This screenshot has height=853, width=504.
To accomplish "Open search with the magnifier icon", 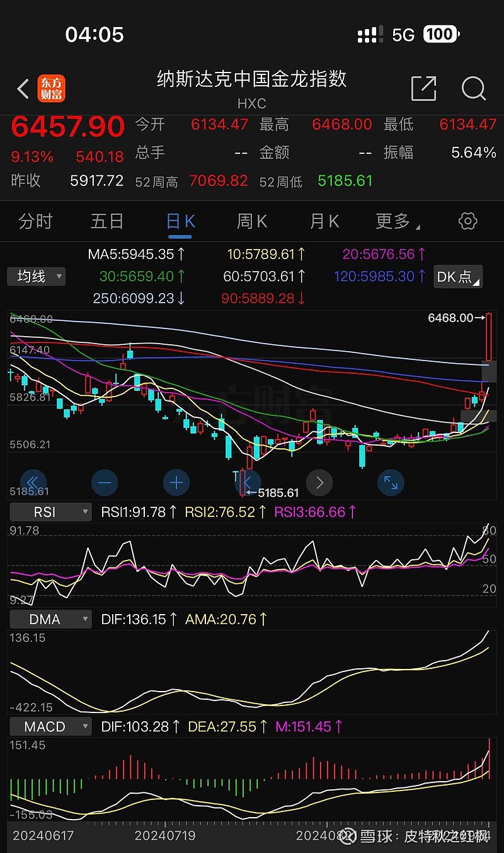I will pyautogui.click(x=473, y=89).
